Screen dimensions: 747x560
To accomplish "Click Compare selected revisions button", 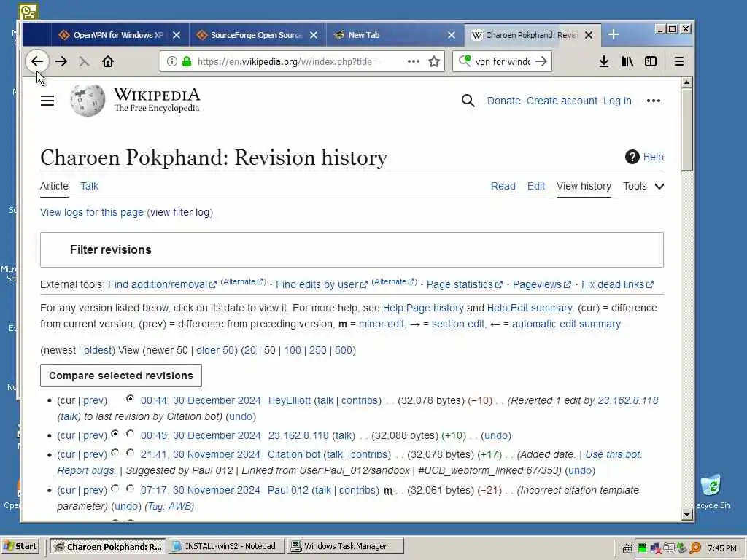I will point(121,376).
